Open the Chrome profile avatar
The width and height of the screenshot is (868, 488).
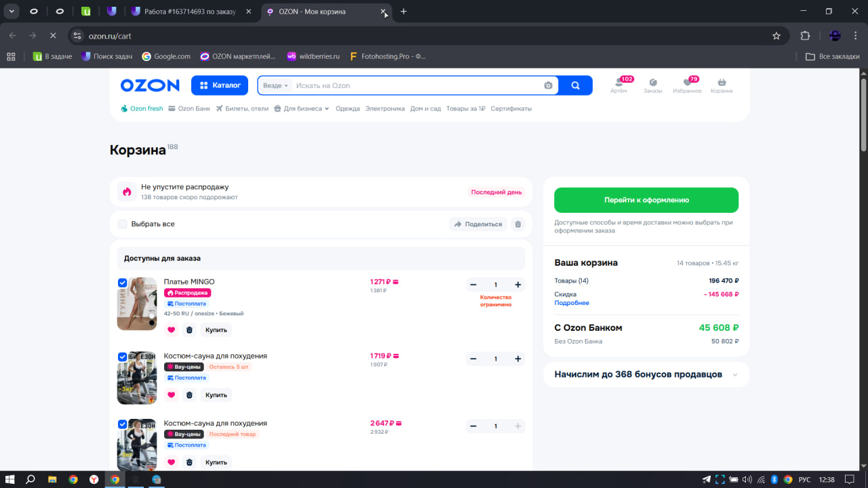click(x=835, y=35)
